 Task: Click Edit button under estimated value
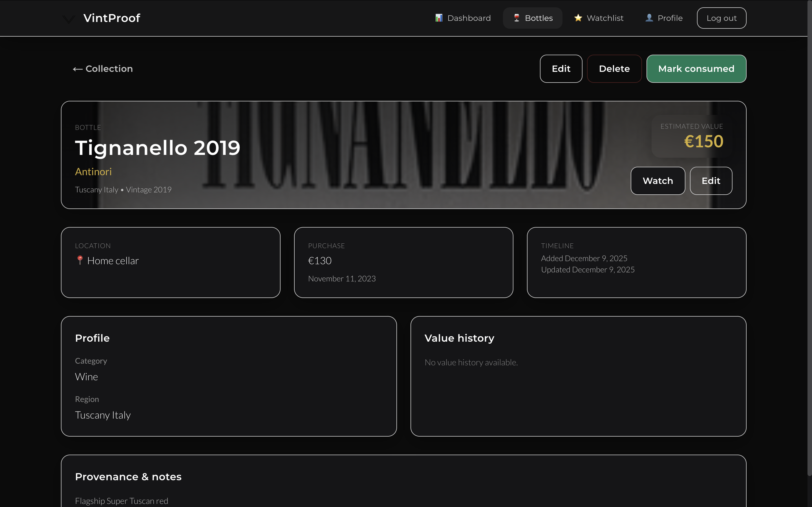711,181
